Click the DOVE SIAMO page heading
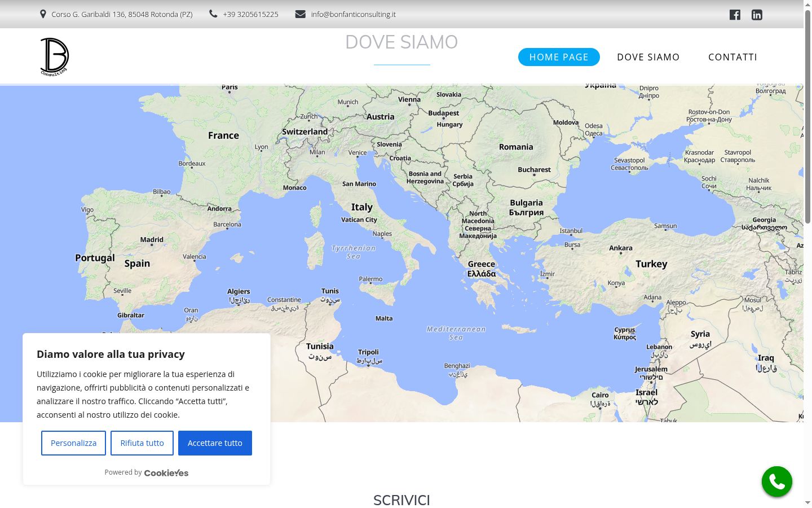This screenshot has height=508, width=812. click(401, 42)
